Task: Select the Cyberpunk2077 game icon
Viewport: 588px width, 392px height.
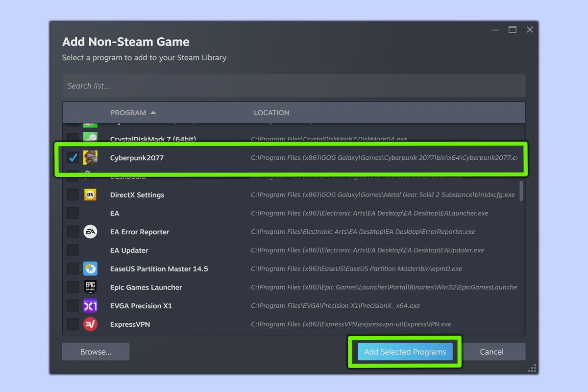Action: click(x=91, y=157)
